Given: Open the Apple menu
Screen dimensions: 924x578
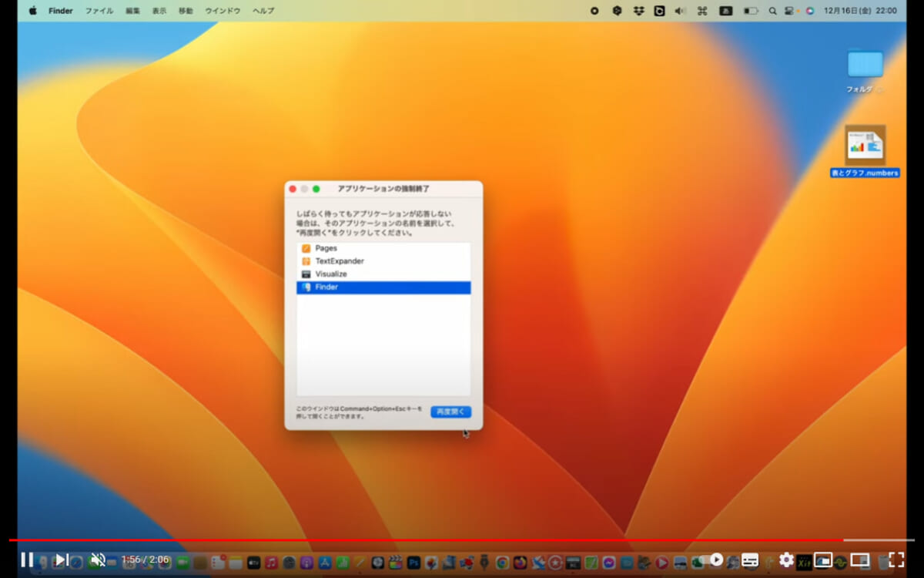Looking at the screenshot, I should 33,11.
